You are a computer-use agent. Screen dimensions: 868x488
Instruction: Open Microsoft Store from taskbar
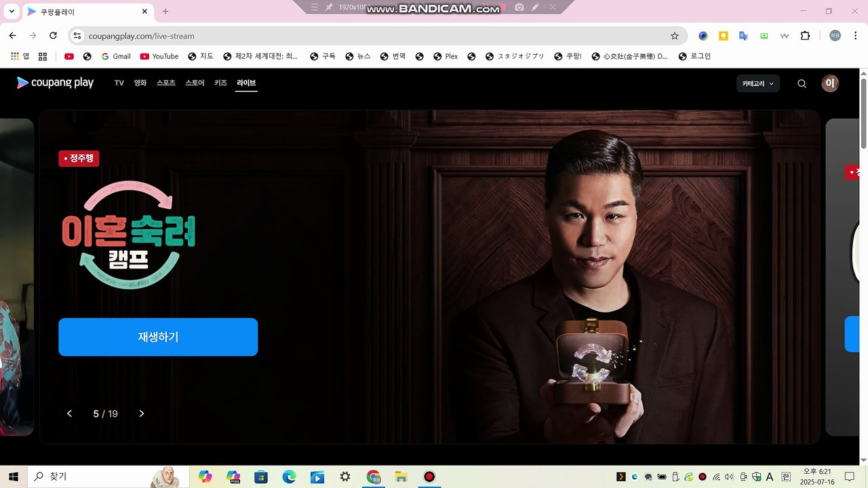point(261,476)
